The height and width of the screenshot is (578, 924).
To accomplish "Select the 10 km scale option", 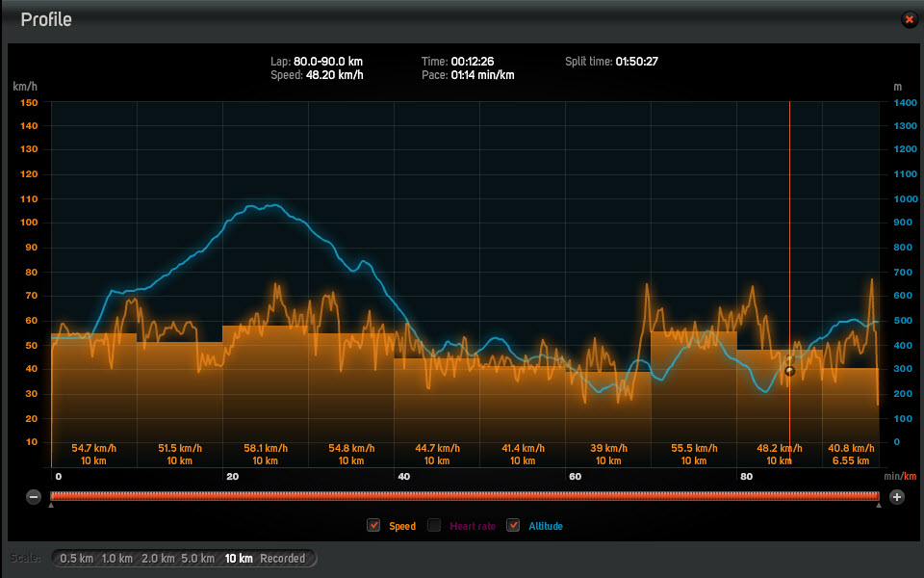I will pyautogui.click(x=239, y=558).
